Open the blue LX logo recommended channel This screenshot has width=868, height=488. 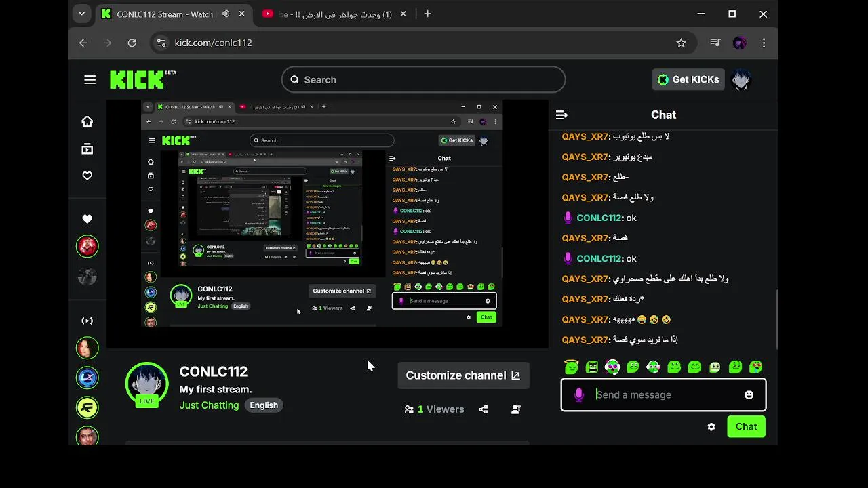(87, 378)
